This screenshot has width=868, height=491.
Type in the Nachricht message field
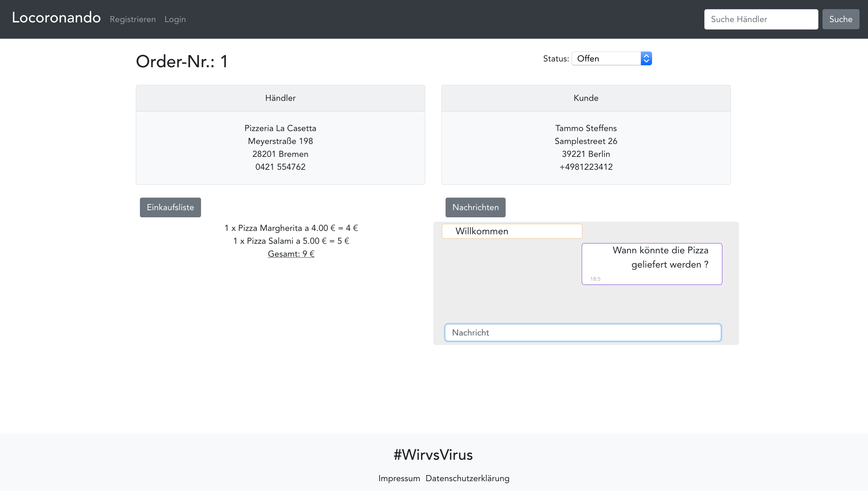[583, 333]
